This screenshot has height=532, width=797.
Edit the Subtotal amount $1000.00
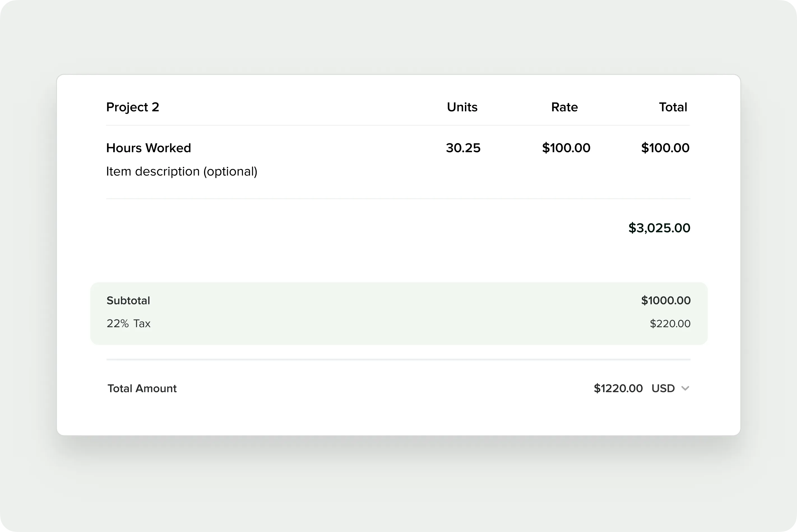tap(665, 300)
